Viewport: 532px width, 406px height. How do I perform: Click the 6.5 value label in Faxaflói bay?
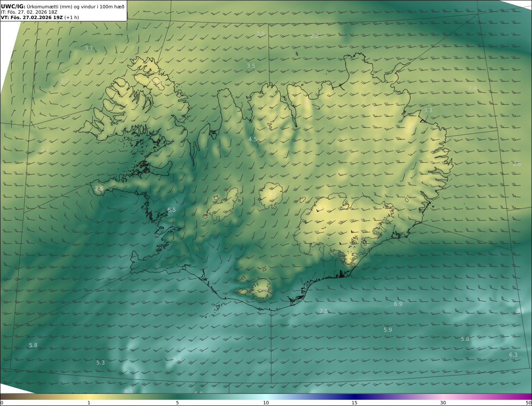172,210
